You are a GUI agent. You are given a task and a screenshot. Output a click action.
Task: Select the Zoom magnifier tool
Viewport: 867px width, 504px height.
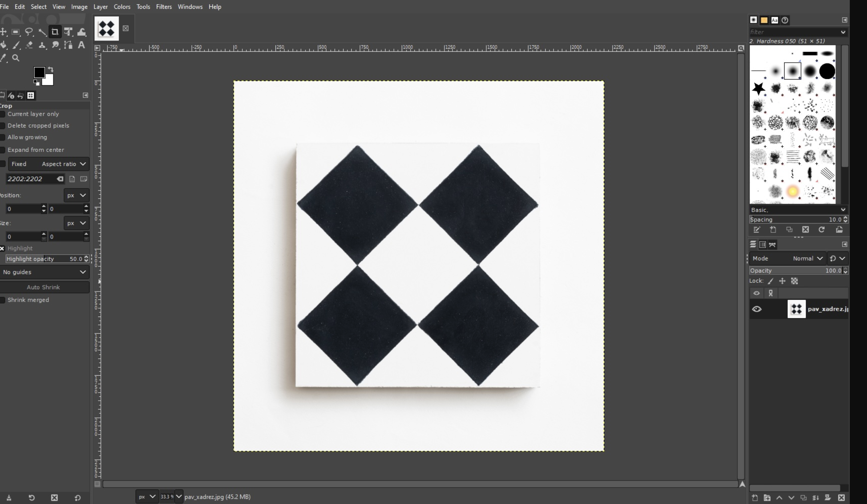click(16, 58)
